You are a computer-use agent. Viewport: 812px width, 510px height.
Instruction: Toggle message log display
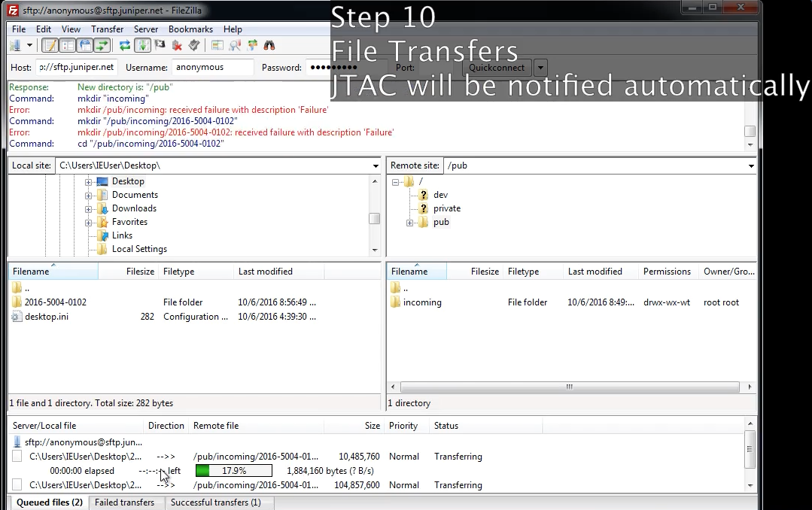(50, 46)
